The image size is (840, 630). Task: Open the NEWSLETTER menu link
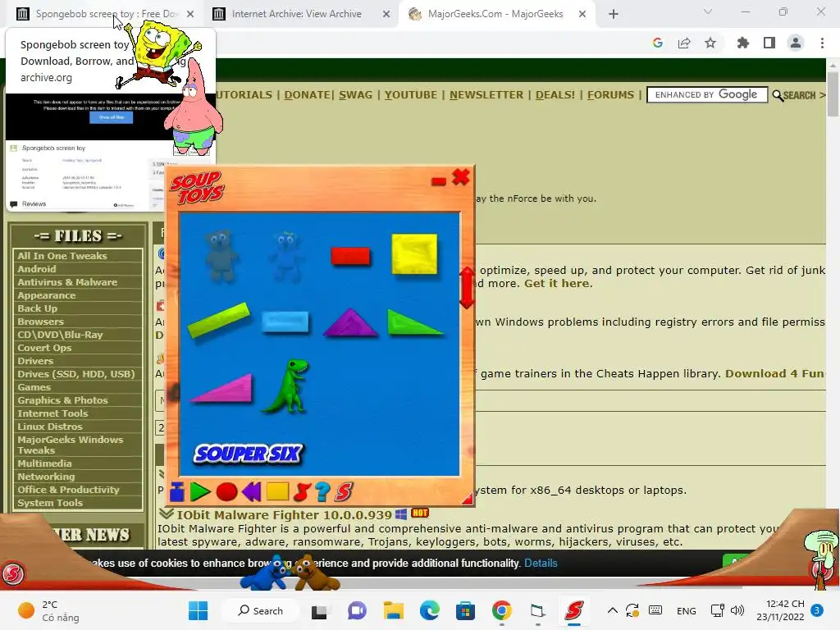point(486,95)
